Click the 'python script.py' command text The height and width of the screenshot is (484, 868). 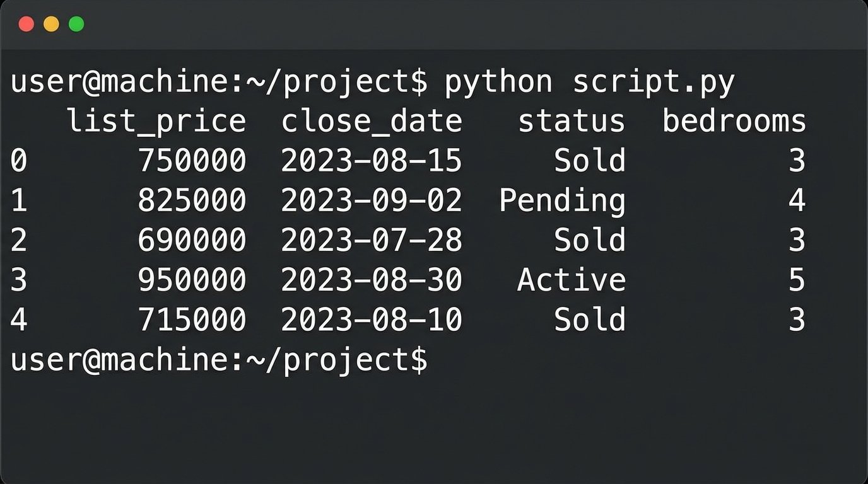[589, 83]
